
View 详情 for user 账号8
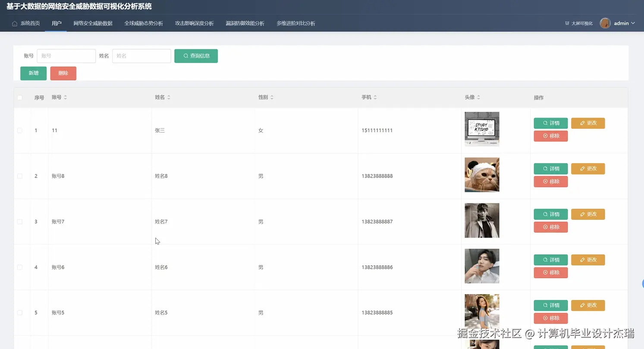tap(551, 169)
